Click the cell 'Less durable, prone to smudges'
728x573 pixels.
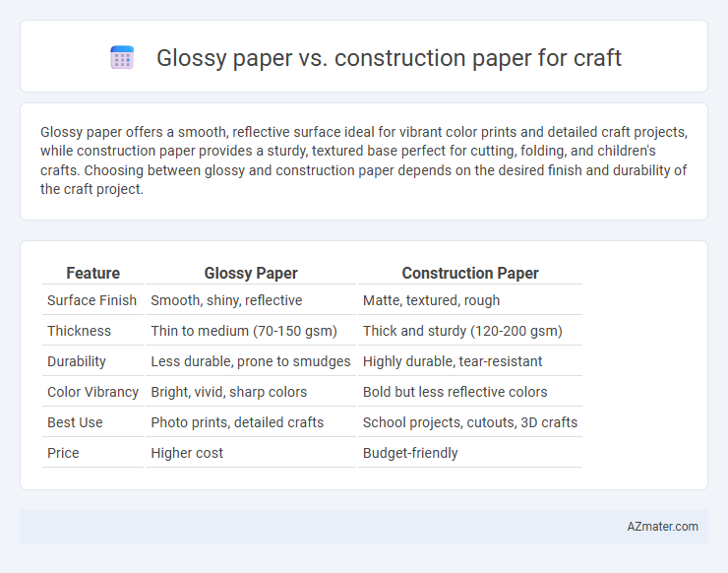coord(251,361)
